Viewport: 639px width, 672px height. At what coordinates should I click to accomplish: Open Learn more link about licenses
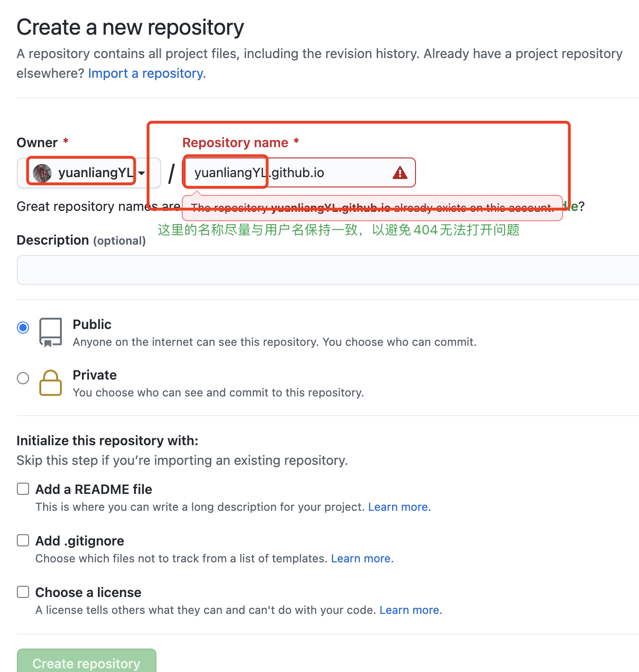click(x=410, y=610)
